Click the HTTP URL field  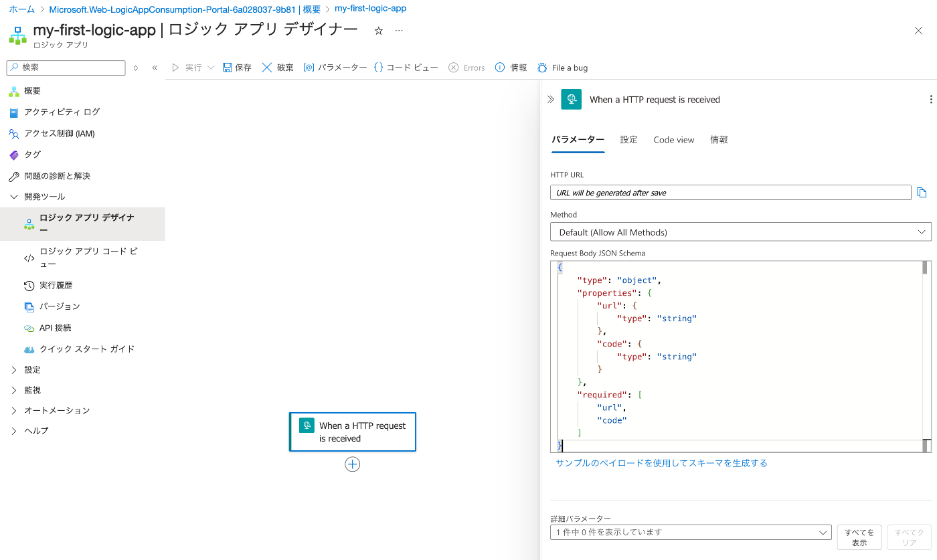pyautogui.click(x=731, y=193)
